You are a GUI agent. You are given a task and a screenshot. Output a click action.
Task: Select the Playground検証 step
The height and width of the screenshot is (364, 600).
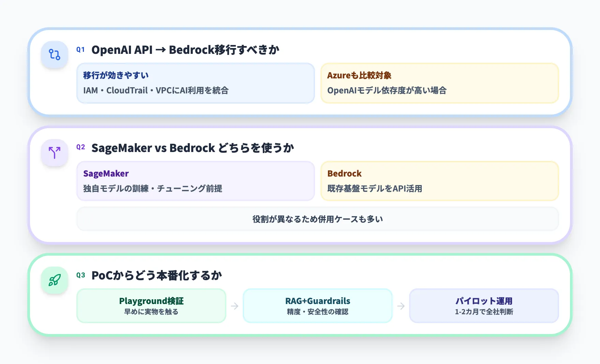coord(151,305)
